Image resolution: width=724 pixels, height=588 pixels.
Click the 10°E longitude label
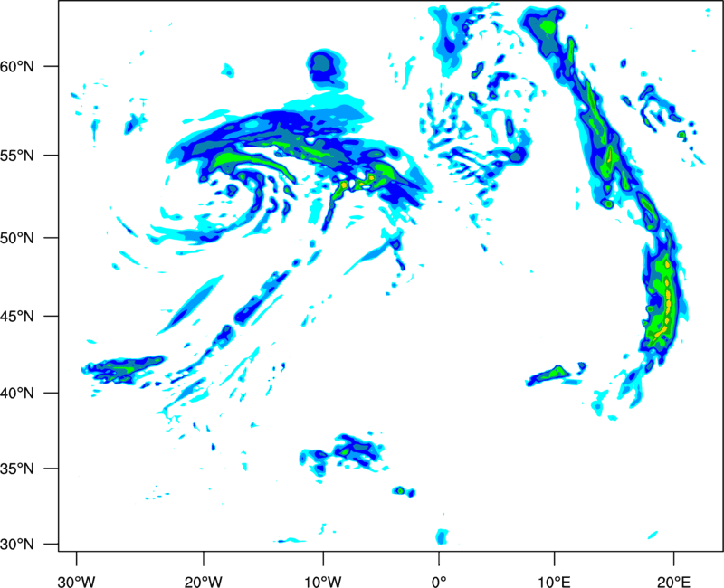click(x=554, y=582)
